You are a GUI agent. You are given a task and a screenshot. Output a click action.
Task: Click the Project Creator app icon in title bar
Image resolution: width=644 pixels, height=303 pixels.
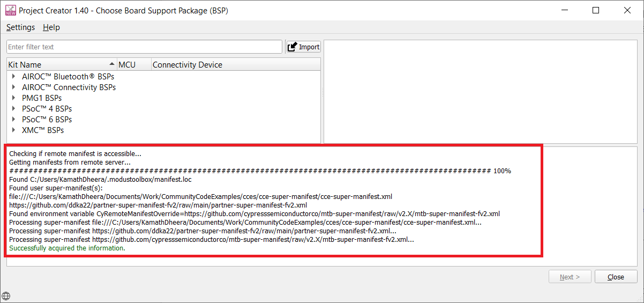point(10,10)
